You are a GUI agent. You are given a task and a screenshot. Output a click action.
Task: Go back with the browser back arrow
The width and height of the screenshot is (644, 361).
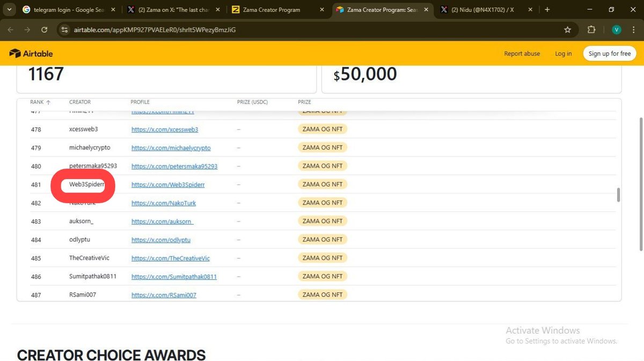coord(11,30)
